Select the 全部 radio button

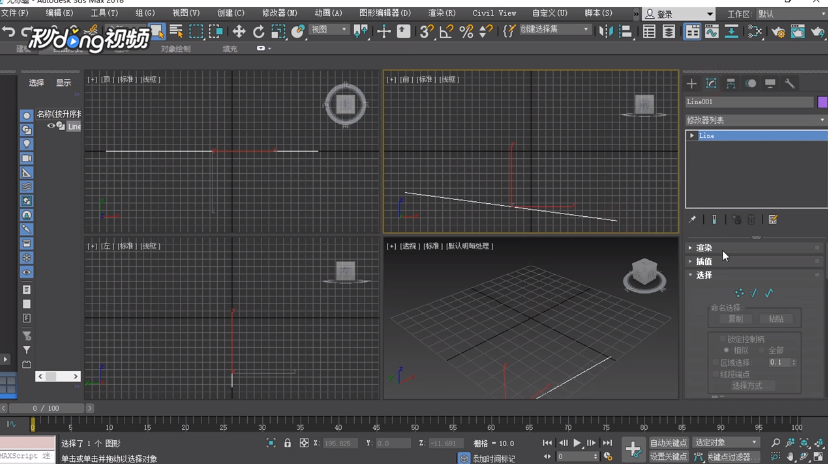click(x=761, y=351)
